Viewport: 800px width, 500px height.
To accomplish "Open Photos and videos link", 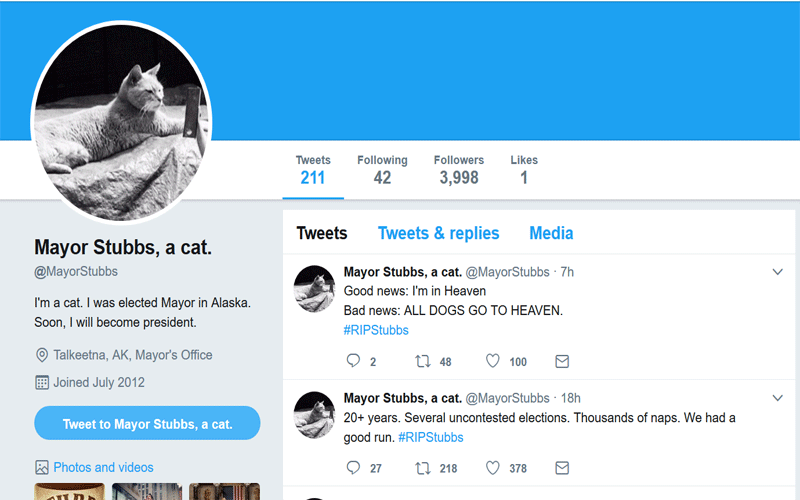I will tap(103, 467).
